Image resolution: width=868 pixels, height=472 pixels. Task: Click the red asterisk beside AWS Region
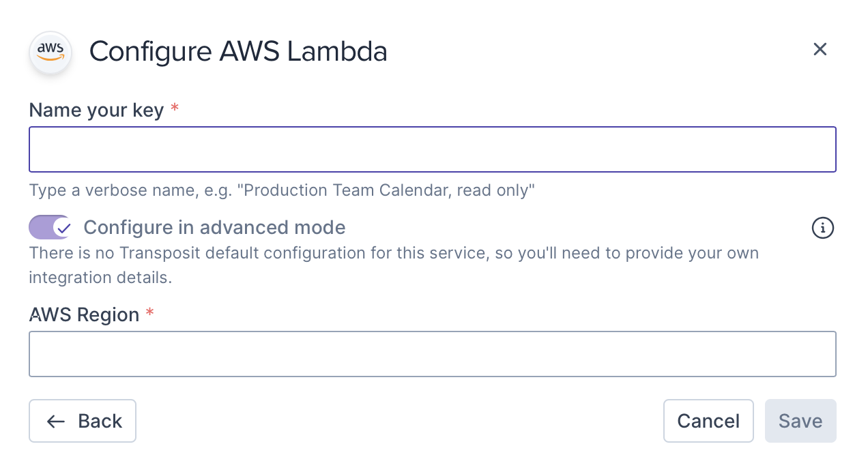(150, 314)
